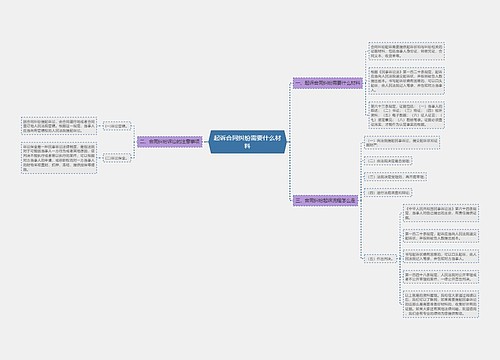Select the note about 第六十四条 burden of proof
The image size is (500, 360).
pyautogui.click(x=441, y=213)
